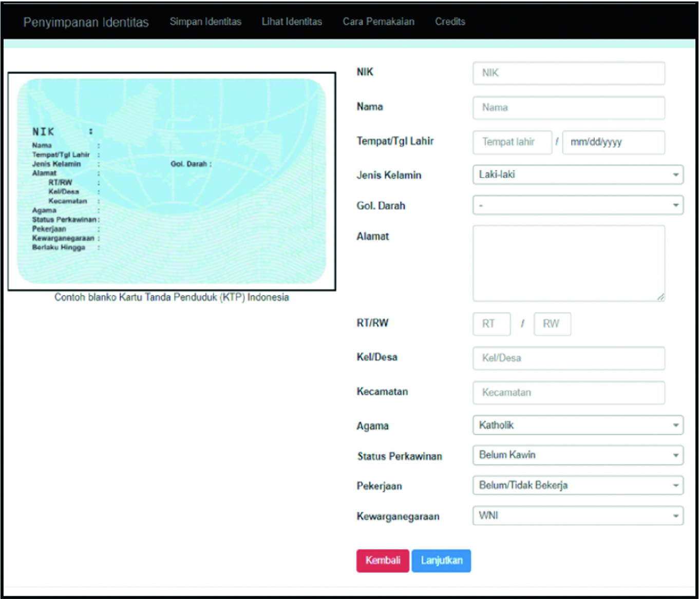Go to Simpan Identitas menu
The width and height of the screenshot is (700, 599).
(x=205, y=22)
